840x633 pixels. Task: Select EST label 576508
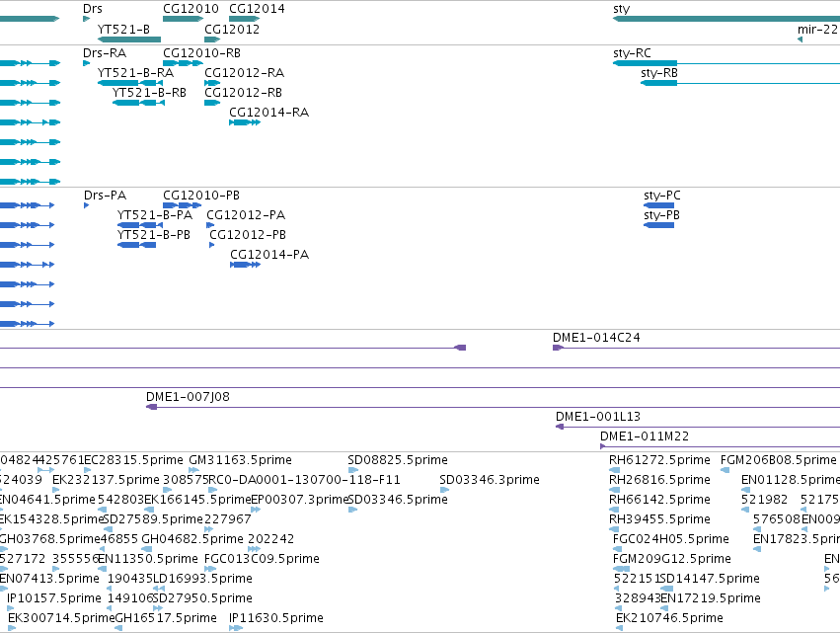coord(776,519)
